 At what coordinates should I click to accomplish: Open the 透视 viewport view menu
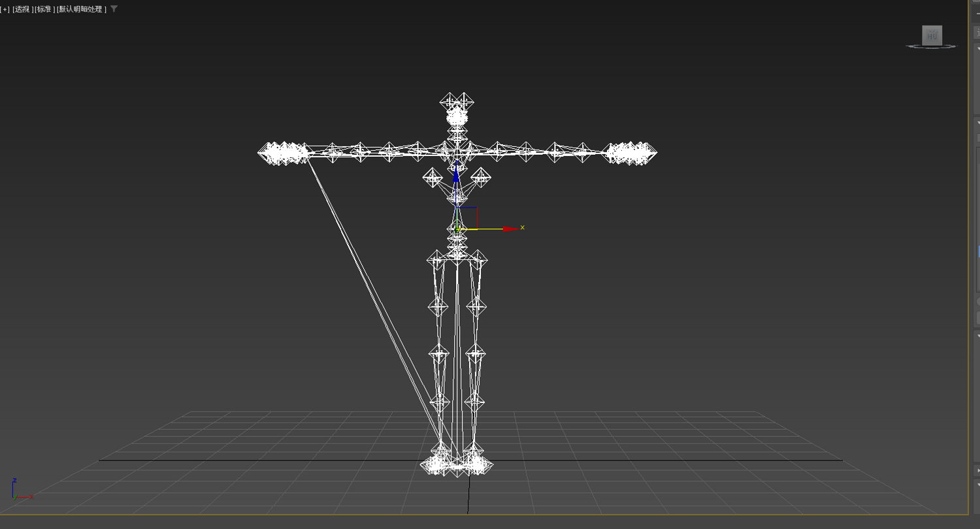click(22, 9)
